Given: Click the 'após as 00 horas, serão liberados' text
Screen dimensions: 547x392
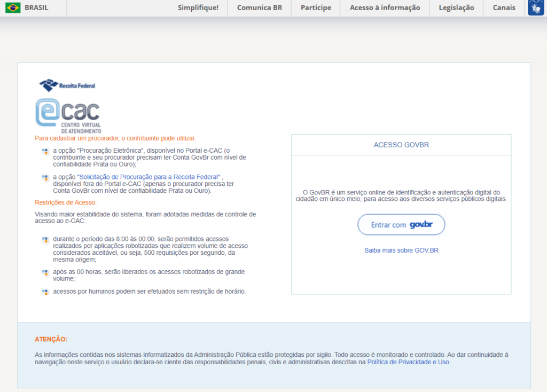Looking at the screenshot, I should click(149, 275).
